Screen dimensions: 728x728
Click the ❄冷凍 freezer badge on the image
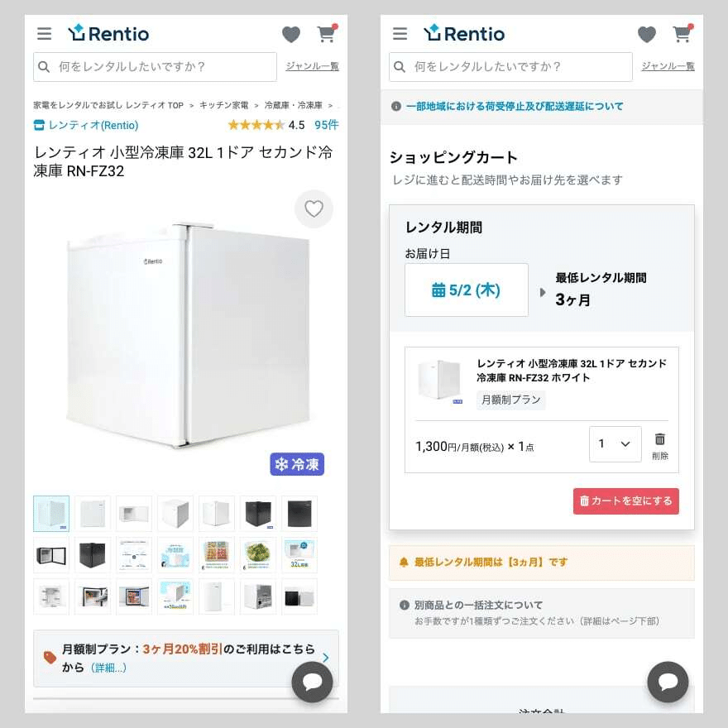pos(298,464)
